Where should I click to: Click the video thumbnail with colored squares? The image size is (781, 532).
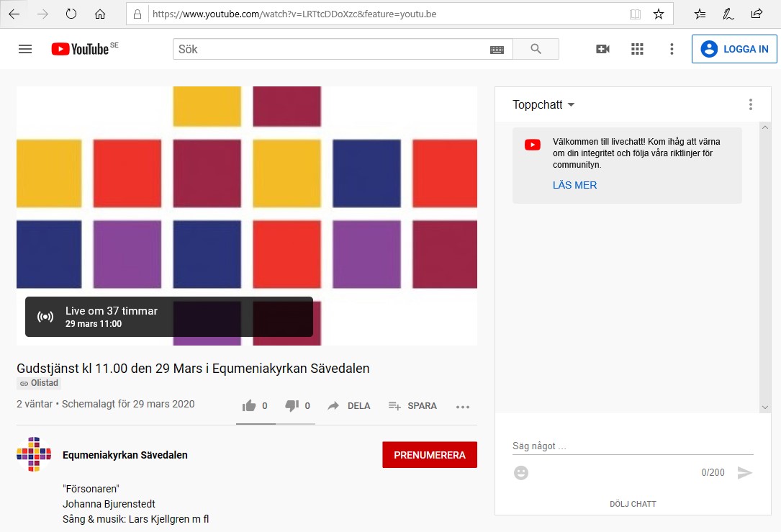click(247, 216)
